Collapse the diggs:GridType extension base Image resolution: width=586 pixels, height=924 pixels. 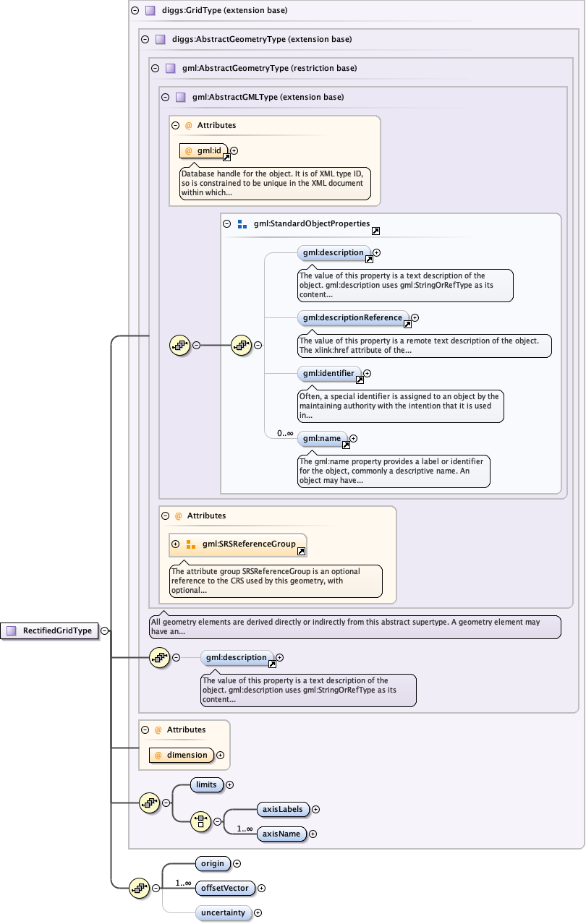[135, 11]
